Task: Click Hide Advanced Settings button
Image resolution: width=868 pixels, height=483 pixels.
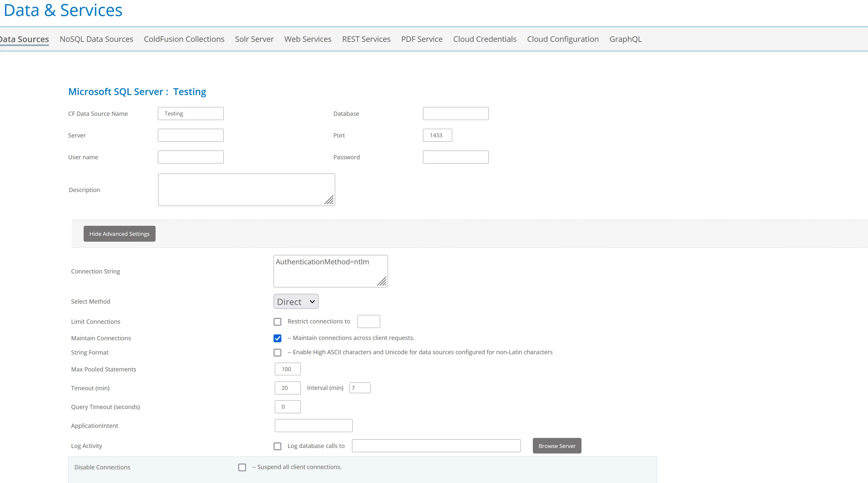Action: (119, 234)
